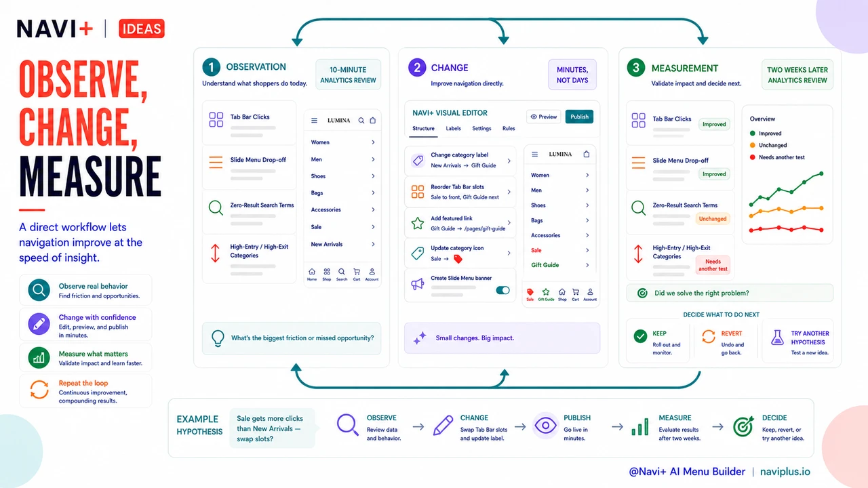868x488 pixels.
Task: Open the Reorder Tab Bar slots row chevron
Action: tap(509, 192)
